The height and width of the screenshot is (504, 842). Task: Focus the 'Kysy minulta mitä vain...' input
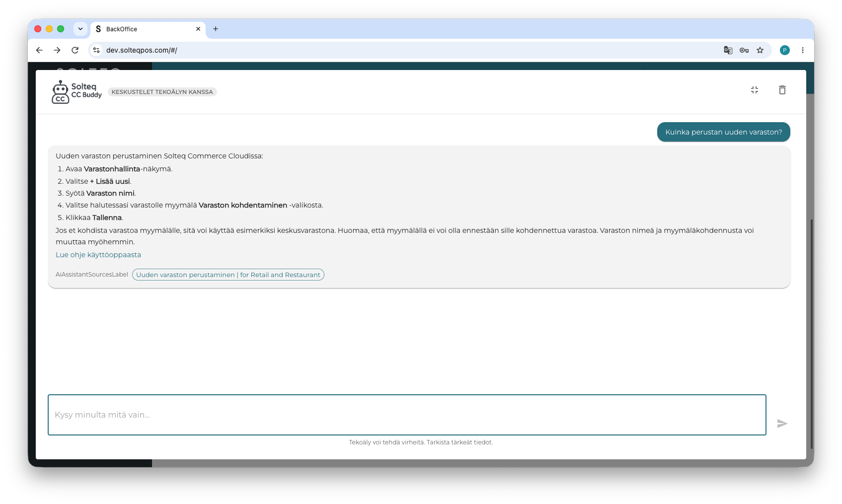[407, 415]
